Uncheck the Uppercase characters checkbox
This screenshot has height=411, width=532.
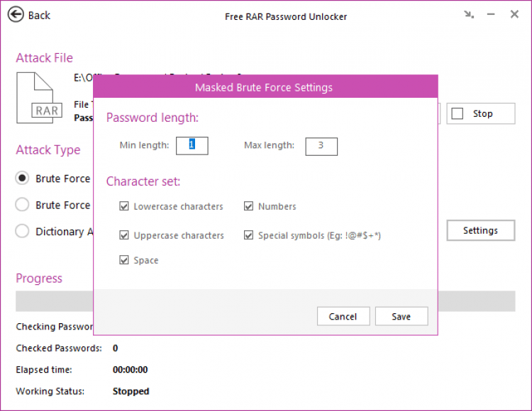(x=125, y=235)
